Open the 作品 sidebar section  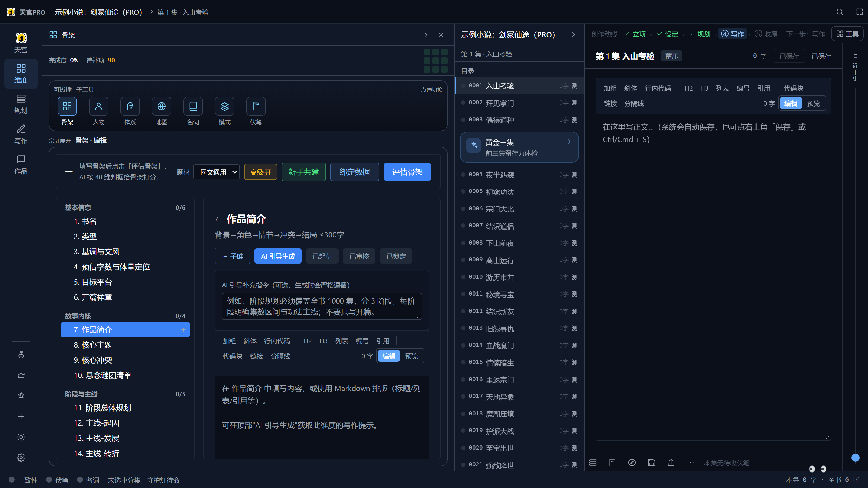[21, 165]
